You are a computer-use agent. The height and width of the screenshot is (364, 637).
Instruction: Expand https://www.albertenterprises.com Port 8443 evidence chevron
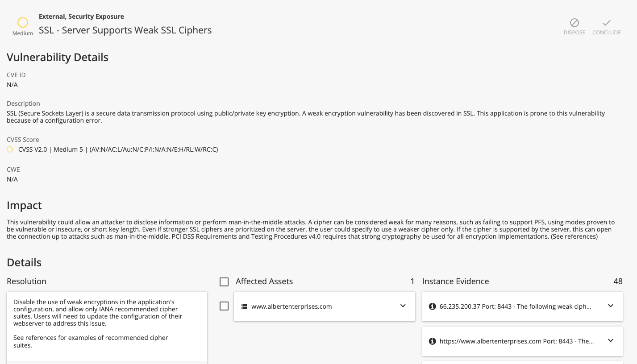(611, 341)
